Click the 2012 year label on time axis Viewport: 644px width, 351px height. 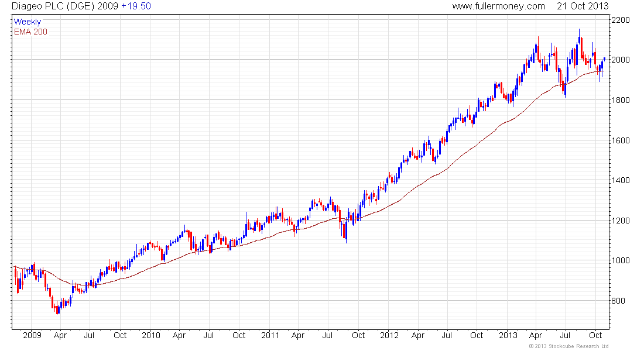pos(389,335)
